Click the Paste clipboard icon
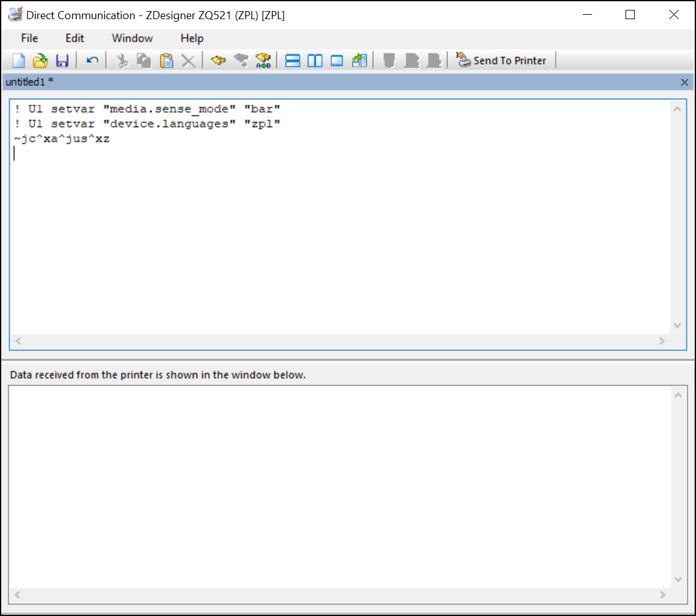 (166, 61)
